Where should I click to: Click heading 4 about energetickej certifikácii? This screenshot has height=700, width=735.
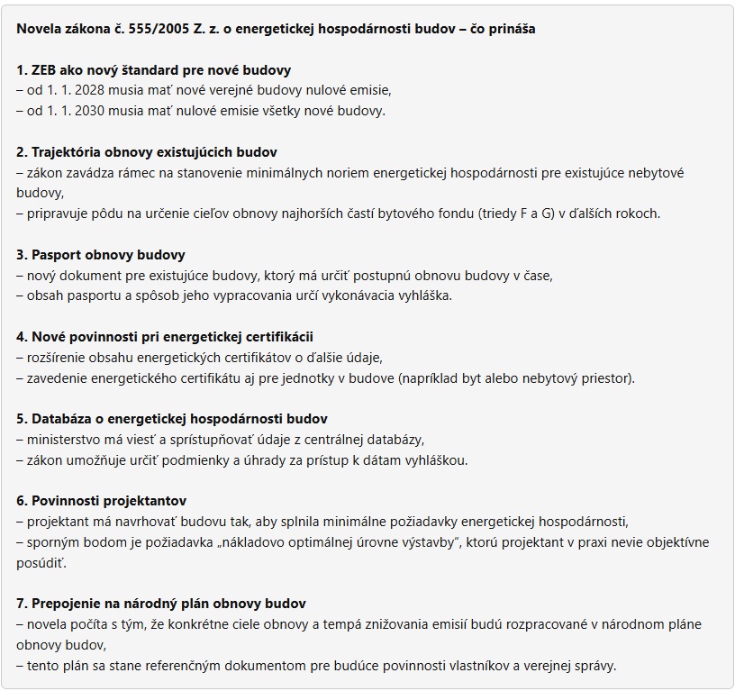point(165,337)
